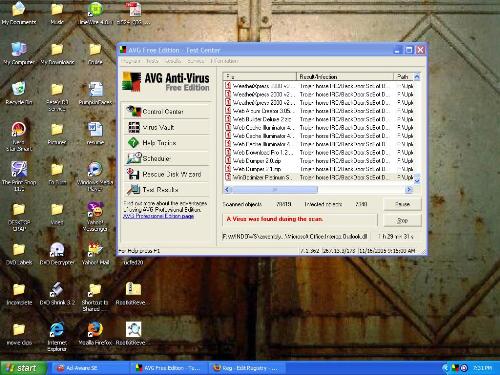Select The Print Shop desktop icon
Screen dimensions: 500x375
pyautogui.click(x=19, y=176)
